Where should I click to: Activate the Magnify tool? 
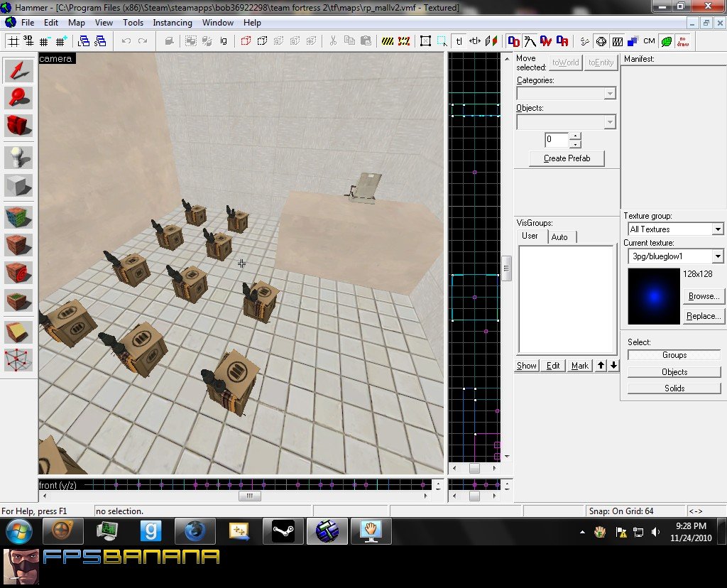pos(18,98)
